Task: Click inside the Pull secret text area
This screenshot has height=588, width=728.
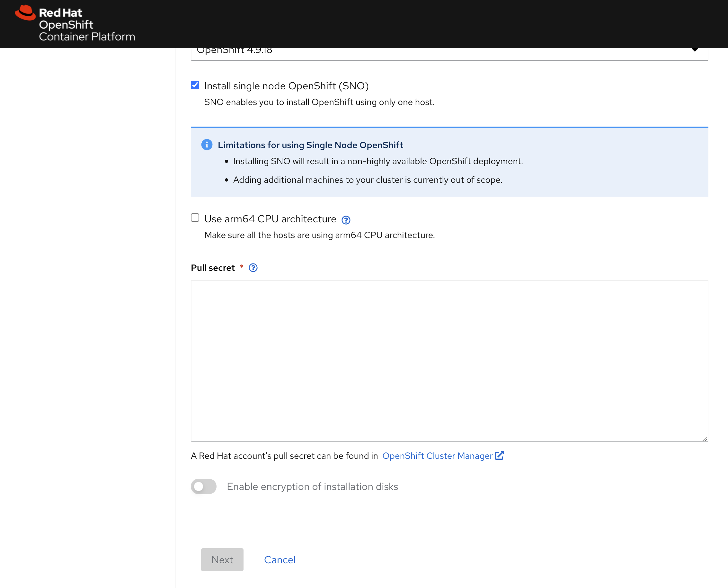Action: pyautogui.click(x=449, y=361)
